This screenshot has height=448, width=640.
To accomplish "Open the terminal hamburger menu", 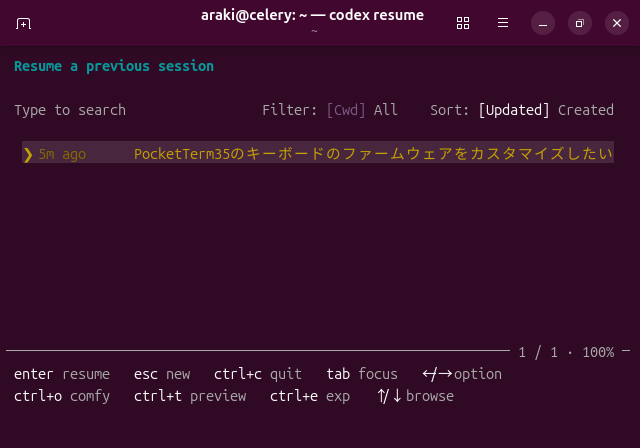I will pyautogui.click(x=503, y=23).
